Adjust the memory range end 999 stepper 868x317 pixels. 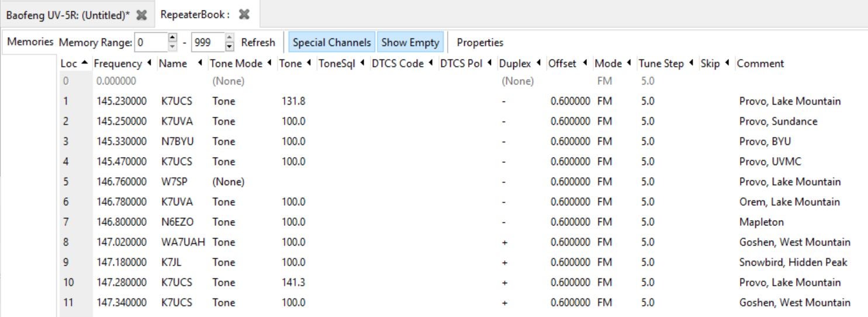pos(229,43)
